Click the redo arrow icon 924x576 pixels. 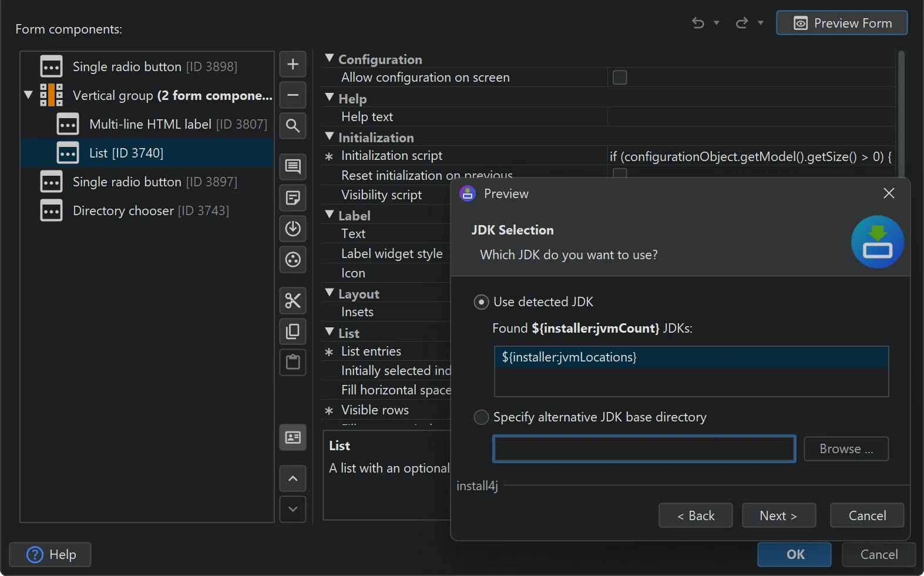(x=742, y=23)
